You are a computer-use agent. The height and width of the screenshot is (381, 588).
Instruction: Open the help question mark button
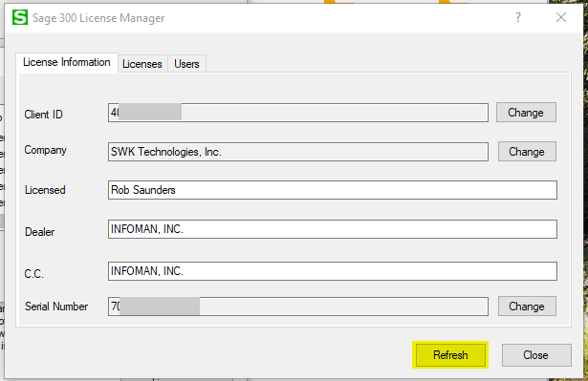click(518, 17)
